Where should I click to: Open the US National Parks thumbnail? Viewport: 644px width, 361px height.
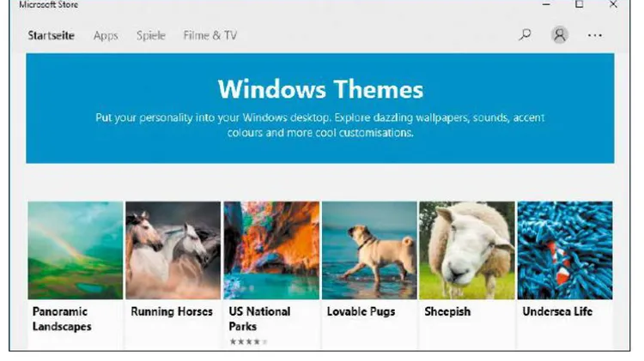271,250
